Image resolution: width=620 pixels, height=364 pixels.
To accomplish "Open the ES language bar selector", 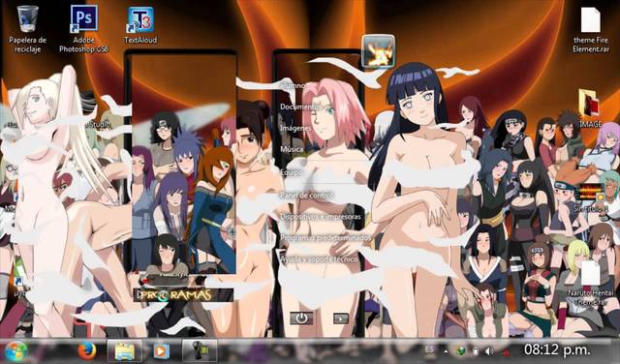I will point(429,349).
